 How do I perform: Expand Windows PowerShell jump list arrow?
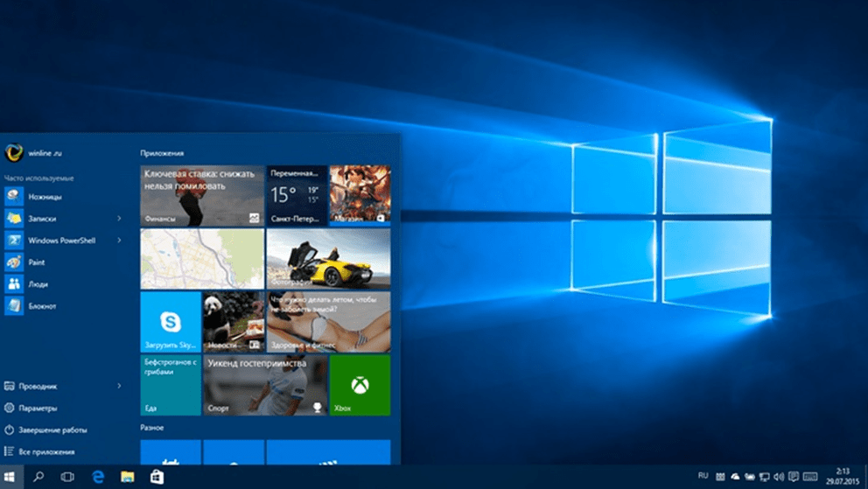(x=119, y=241)
